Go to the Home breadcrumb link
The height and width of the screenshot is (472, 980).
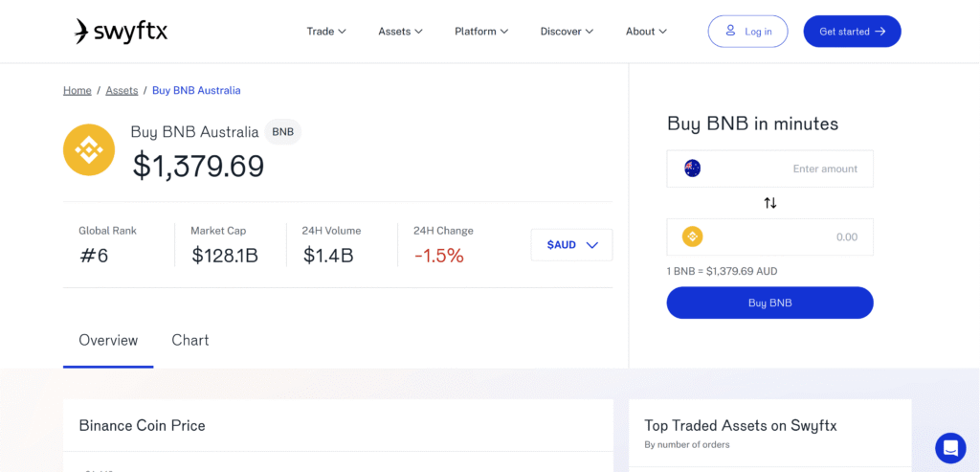pos(78,90)
